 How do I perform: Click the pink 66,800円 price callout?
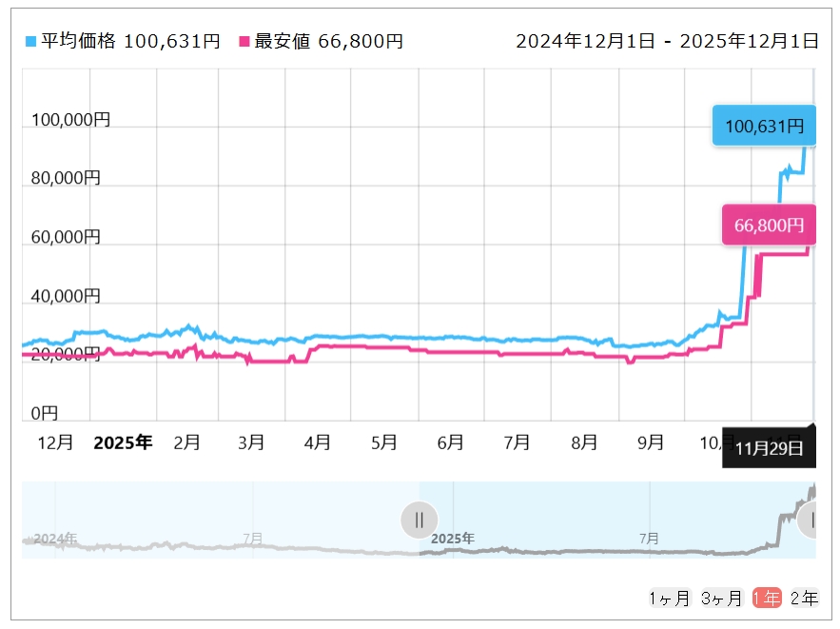click(x=769, y=226)
